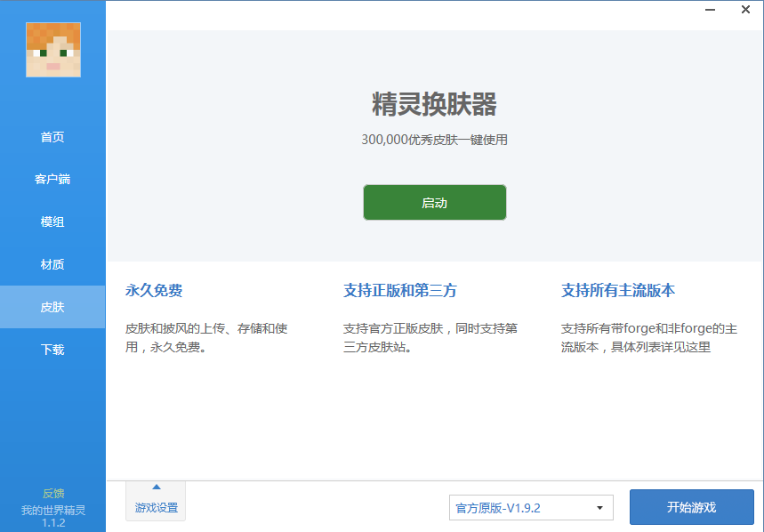764x532 pixels.
Task: Click 开始游戏 to start the game
Action: click(x=693, y=507)
